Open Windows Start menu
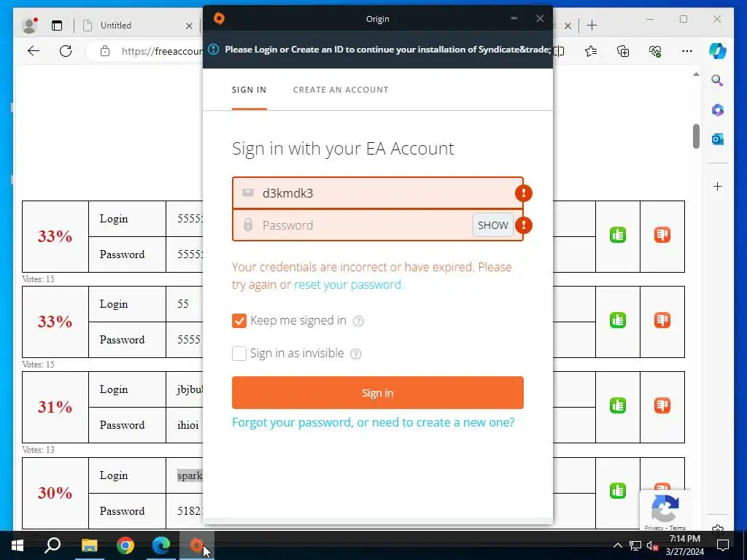This screenshot has height=560, width=747. tap(18, 545)
